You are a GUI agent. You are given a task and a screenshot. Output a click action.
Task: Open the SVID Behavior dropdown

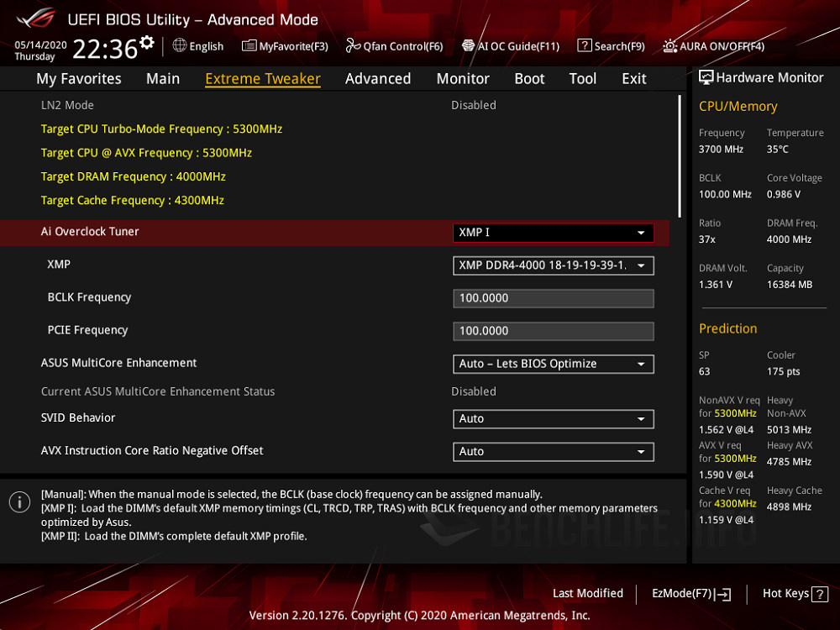(553, 418)
